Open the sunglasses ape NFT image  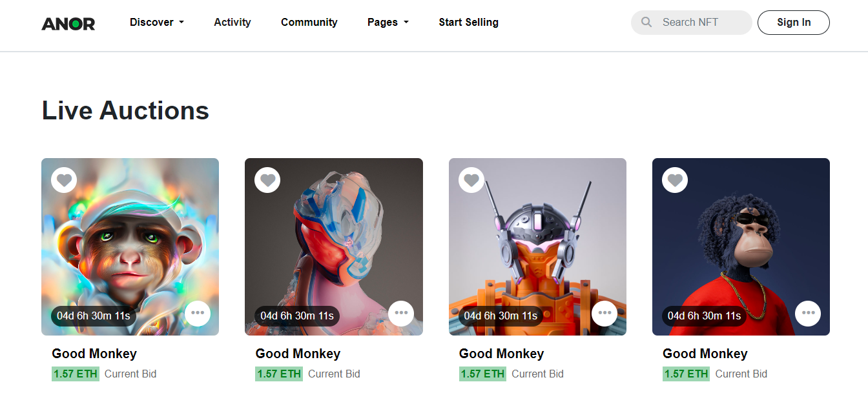pyautogui.click(x=741, y=247)
